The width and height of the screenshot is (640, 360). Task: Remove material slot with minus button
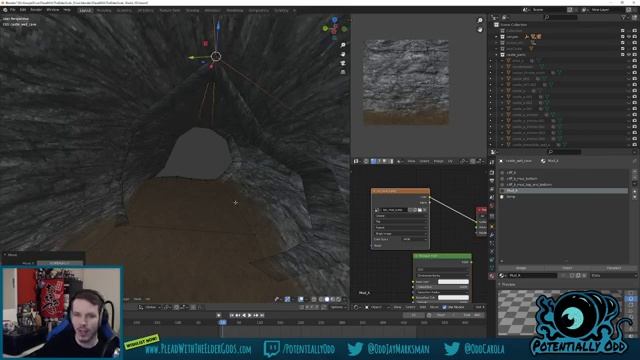tap(634, 178)
